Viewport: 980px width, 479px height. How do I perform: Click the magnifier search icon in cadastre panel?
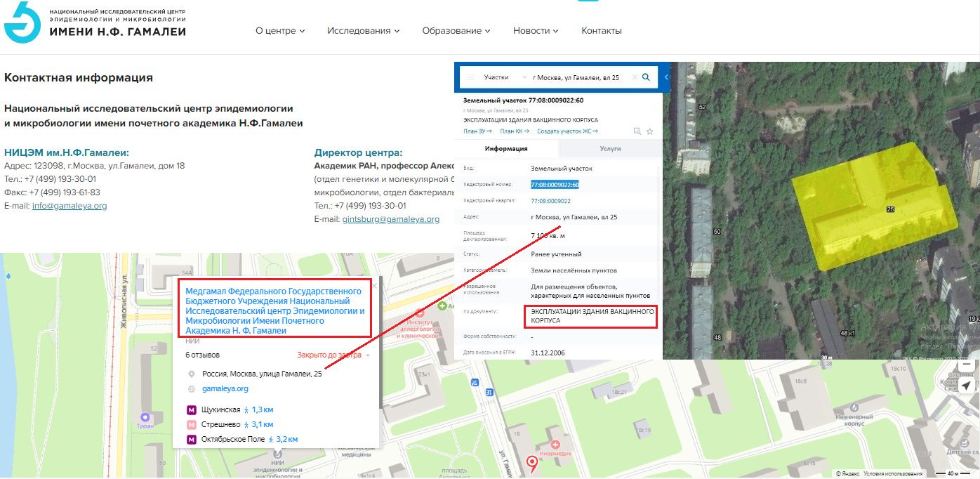coord(647,77)
